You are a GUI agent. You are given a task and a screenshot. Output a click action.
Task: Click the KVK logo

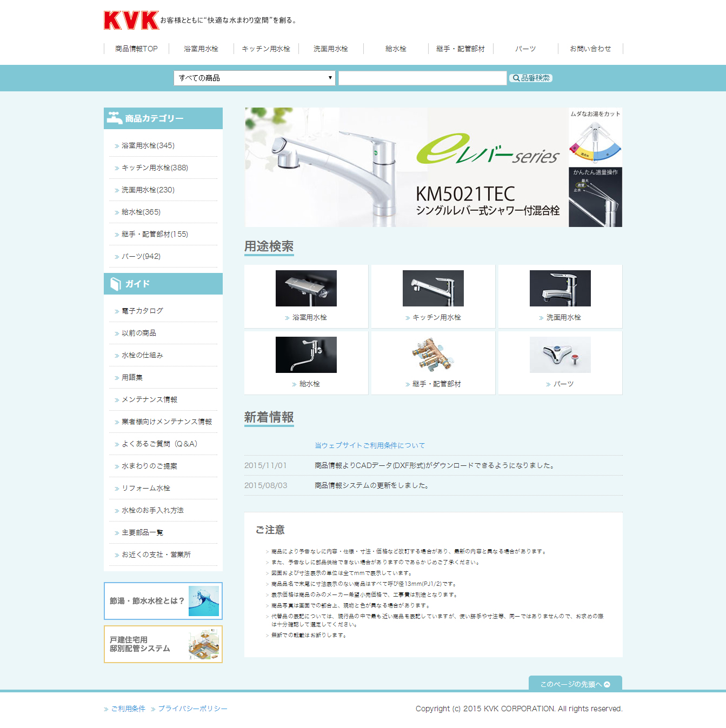click(x=131, y=21)
